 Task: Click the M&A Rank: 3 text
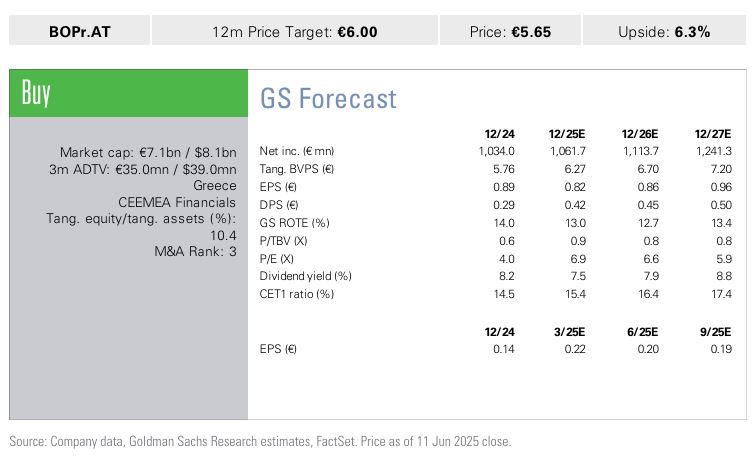coord(195,250)
